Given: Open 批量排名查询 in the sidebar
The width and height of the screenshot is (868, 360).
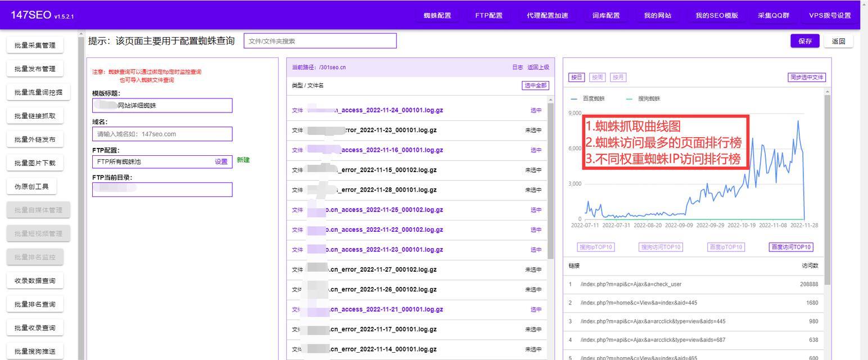Looking at the screenshot, I should [x=35, y=305].
